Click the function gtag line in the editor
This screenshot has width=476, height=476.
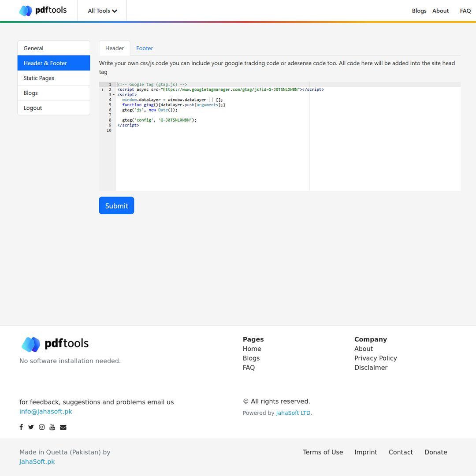point(174,104)
